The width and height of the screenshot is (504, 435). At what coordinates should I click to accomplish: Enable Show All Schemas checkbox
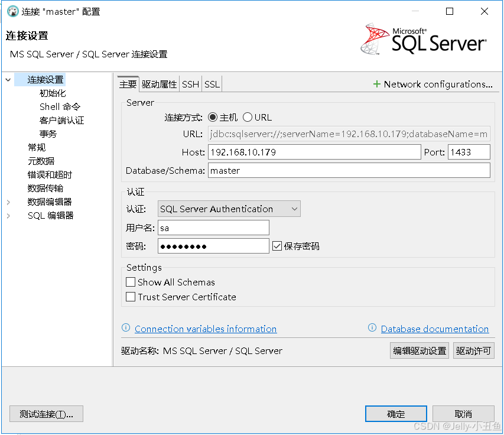tap(131, 282)
